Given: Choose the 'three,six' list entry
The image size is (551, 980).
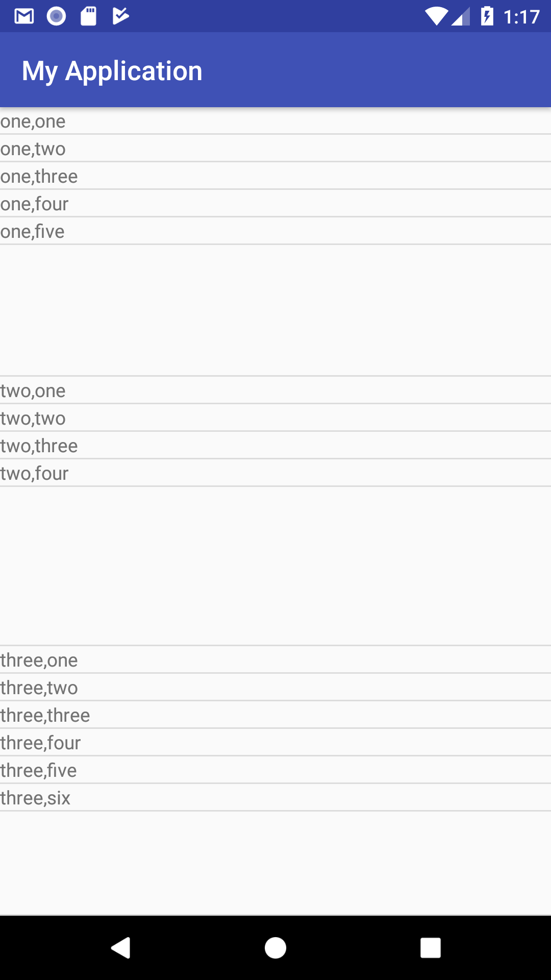Looking at the screenshot, I should [x=275, y=798].
